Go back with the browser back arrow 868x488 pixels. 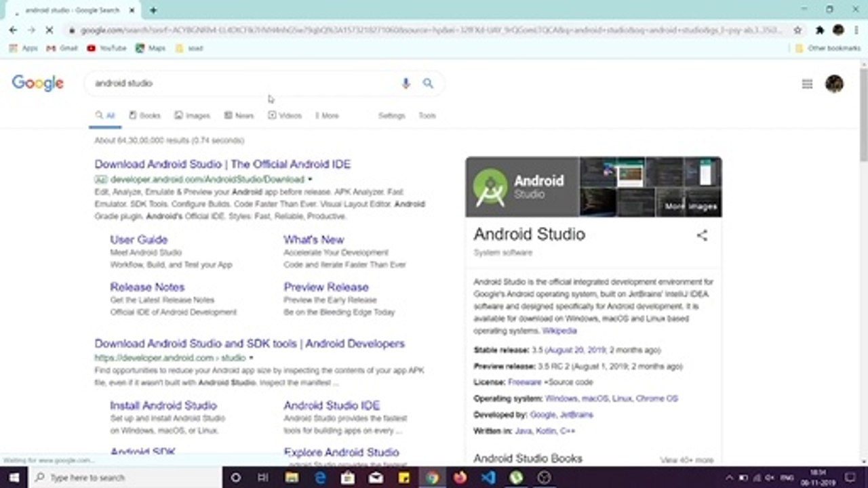click(14, 30)
